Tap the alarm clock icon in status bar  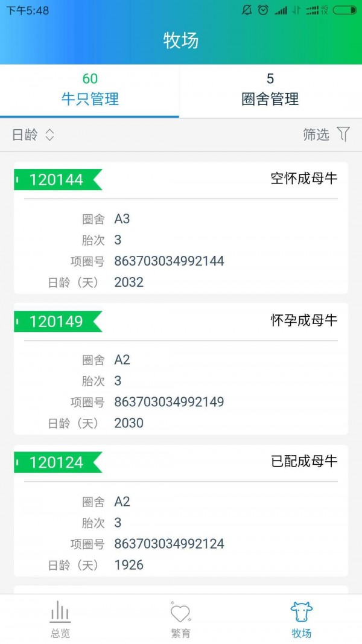point(262,9)
